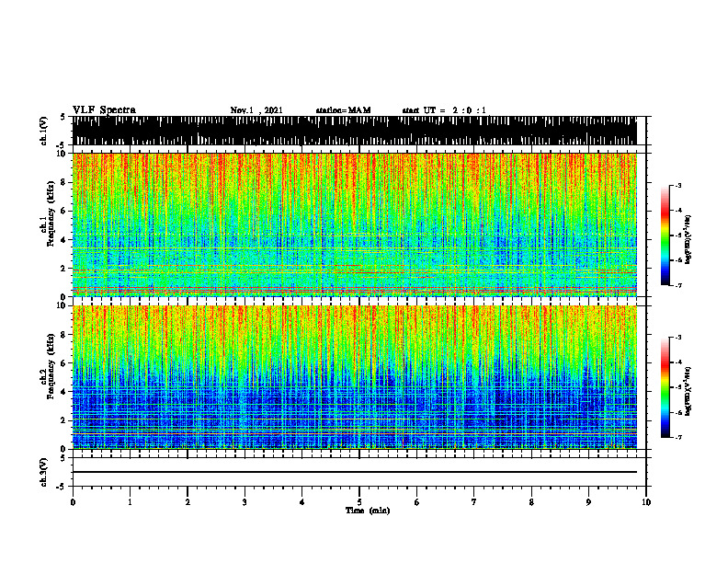Click the ch.1 spectrogram upper colorbar
The width and height of the screenshot is (728, 563).
click(x=665, y=236)
